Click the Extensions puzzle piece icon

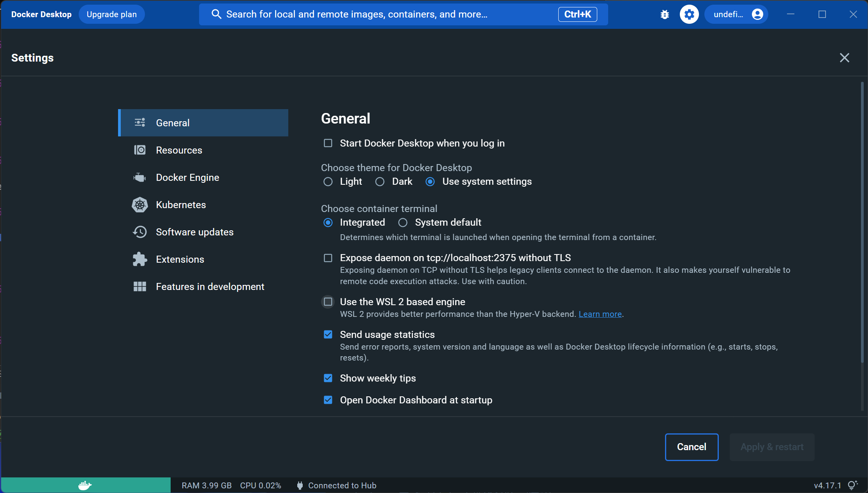[x=139, y=259]
